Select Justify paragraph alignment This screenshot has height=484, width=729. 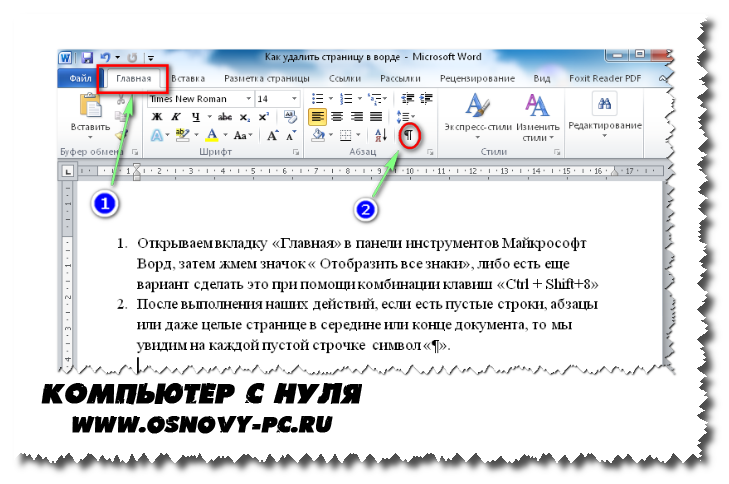coord(376,116)
